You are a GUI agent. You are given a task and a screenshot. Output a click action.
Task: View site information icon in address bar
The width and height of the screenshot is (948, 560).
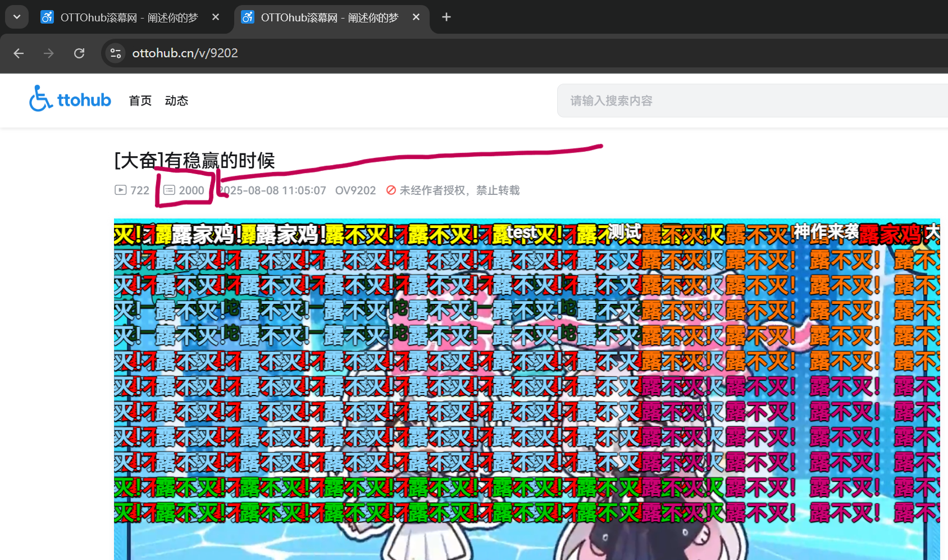click(x=116, y=53)
